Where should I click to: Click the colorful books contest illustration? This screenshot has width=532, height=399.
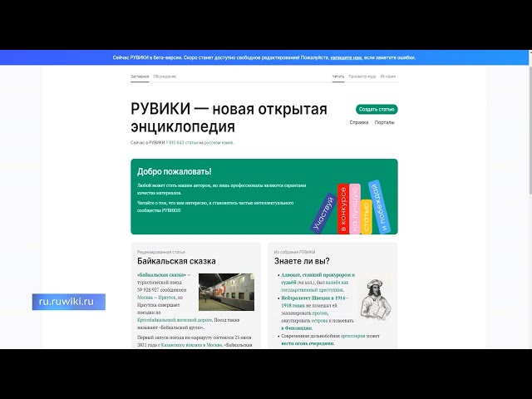[351, 208]
